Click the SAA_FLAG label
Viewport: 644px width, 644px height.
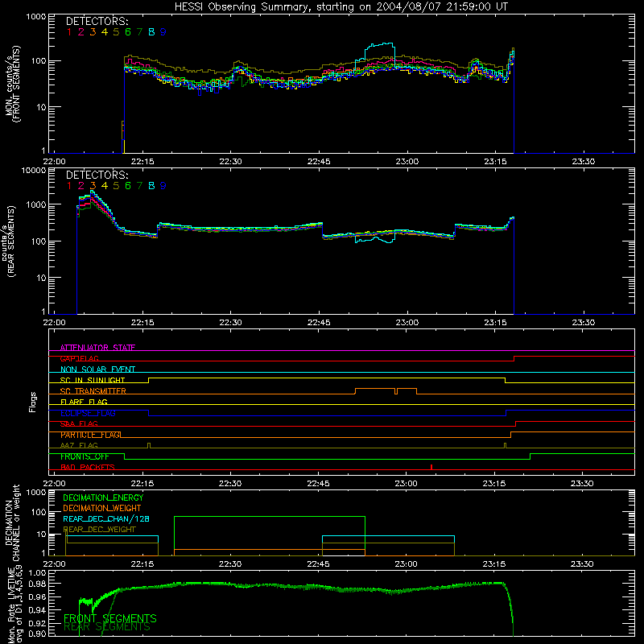[x=79, y=424]
